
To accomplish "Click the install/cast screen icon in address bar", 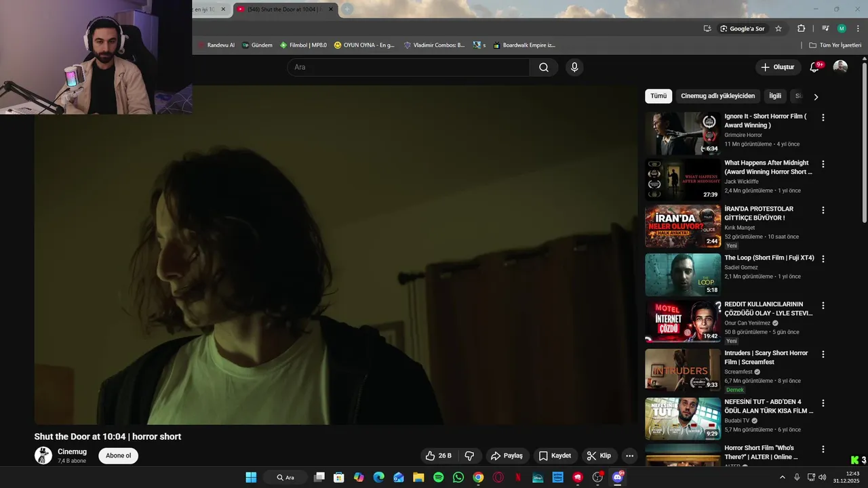I will pyautogui.click(x=707, y=28).
